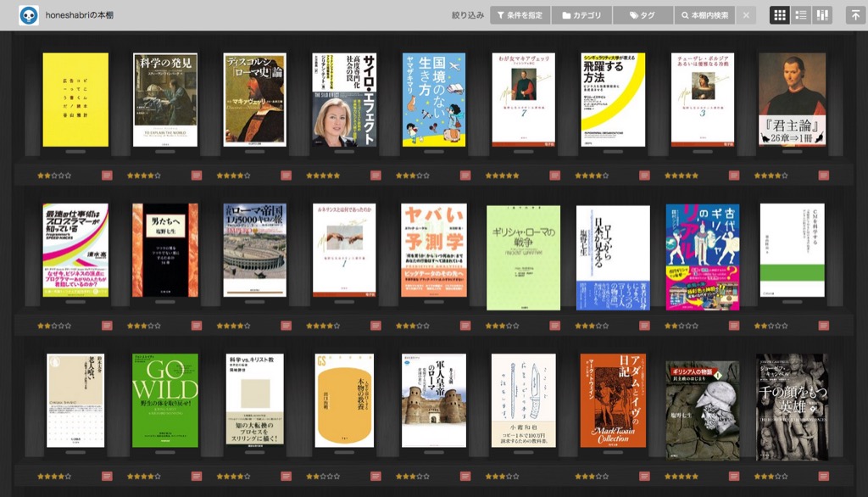Open the review note icon under 飛躍する方法
Viewport: 868px width, 497px height.
point(644,175)
